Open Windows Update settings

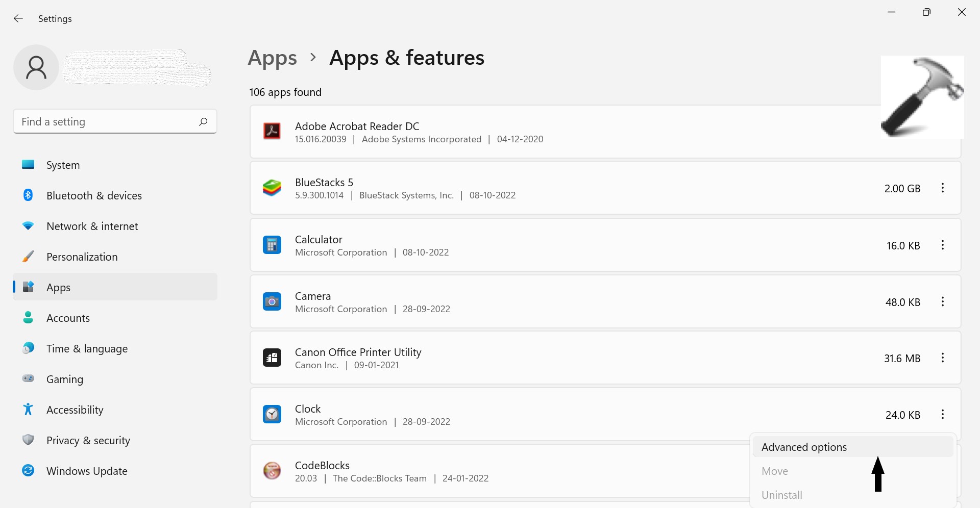[87, 471]
